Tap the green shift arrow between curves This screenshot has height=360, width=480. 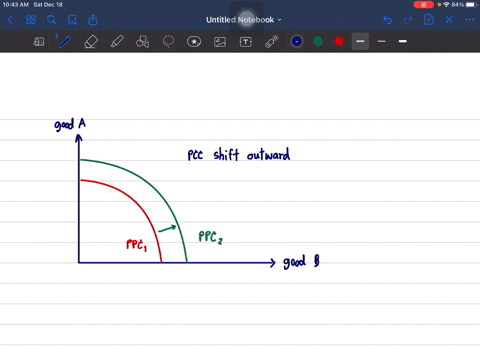coord(167,228)
